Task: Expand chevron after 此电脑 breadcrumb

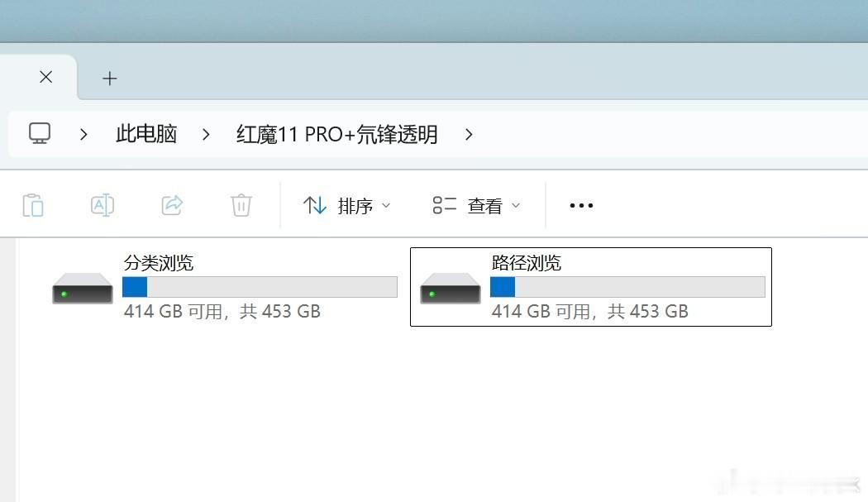Action: 206,134
